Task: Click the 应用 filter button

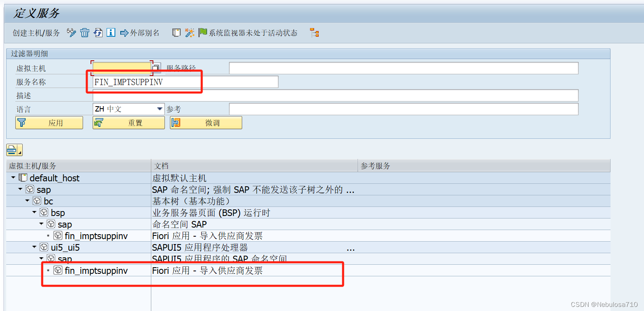Action: point(49,122)
